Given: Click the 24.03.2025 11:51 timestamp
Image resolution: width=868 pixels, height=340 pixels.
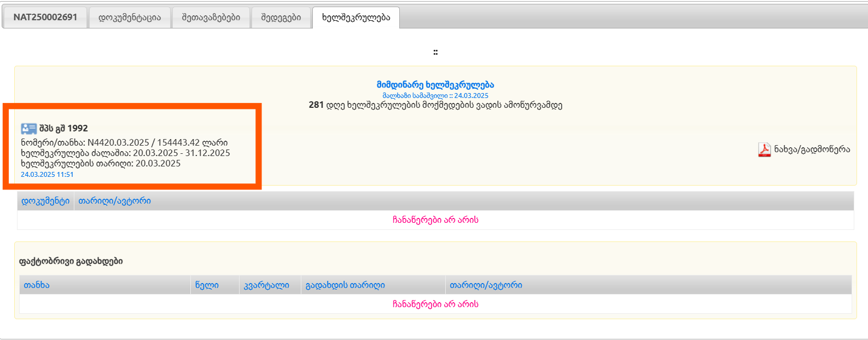Looking at the screenshot, I should pyautogui.click(x=47, y=175).
